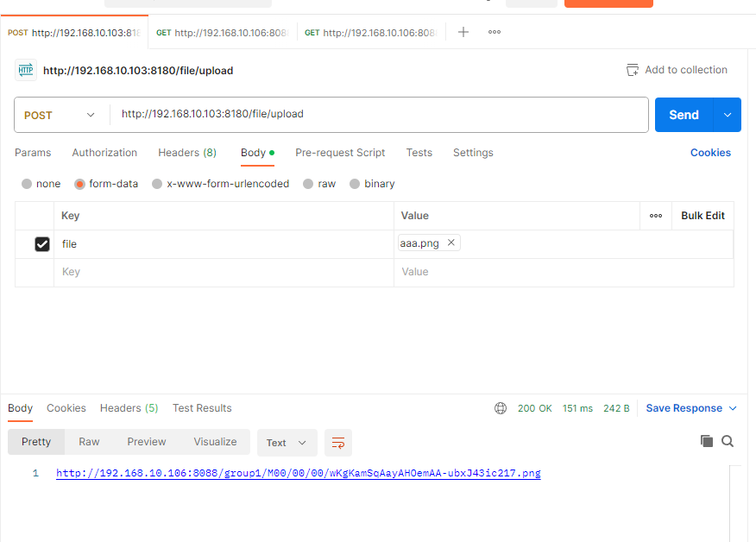Click the 242 B response size
Viewport: 756px width, 542px height.
point(616,408)
